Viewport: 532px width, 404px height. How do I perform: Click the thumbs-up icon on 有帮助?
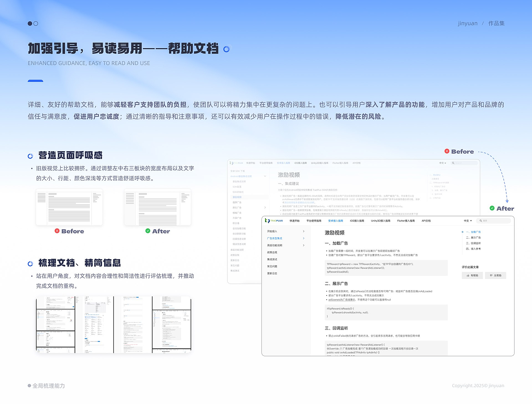click(468, 275)
